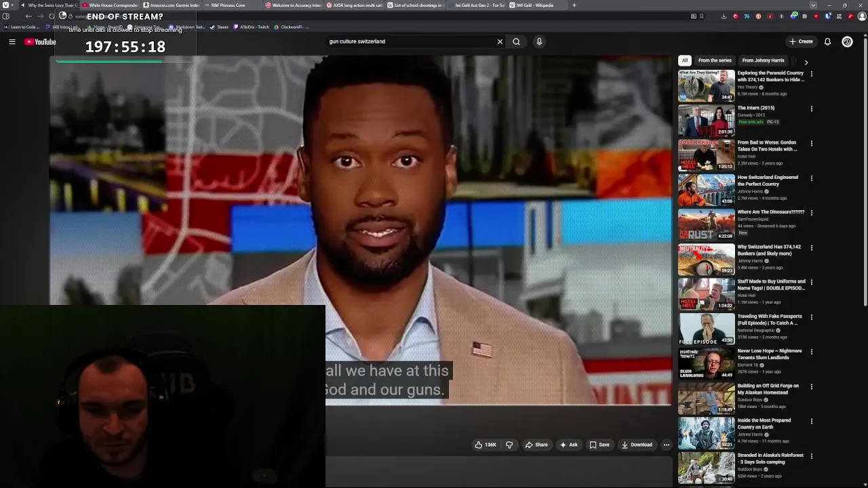The width and height of the screenshot is (868, 488).
Task: Open A1biDrix - Twitch bookmark
Action: [251, 27]
